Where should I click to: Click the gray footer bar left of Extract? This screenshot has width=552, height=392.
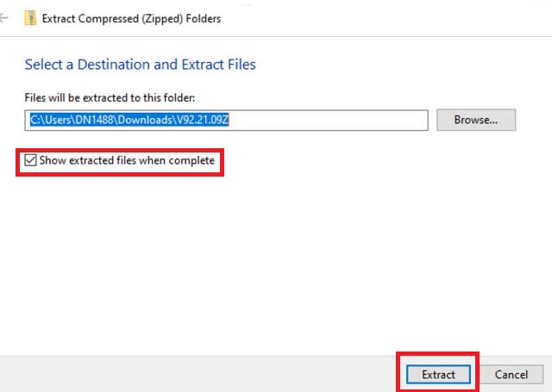coord(198,375)
